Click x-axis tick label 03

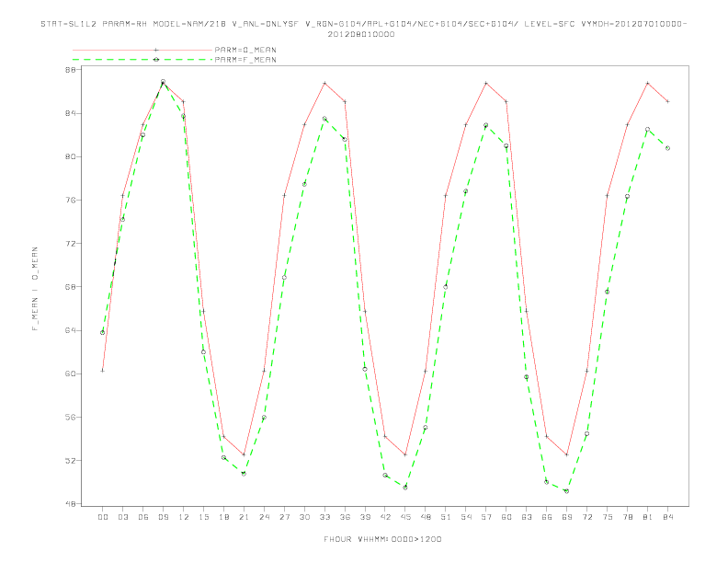coord(122,517)
